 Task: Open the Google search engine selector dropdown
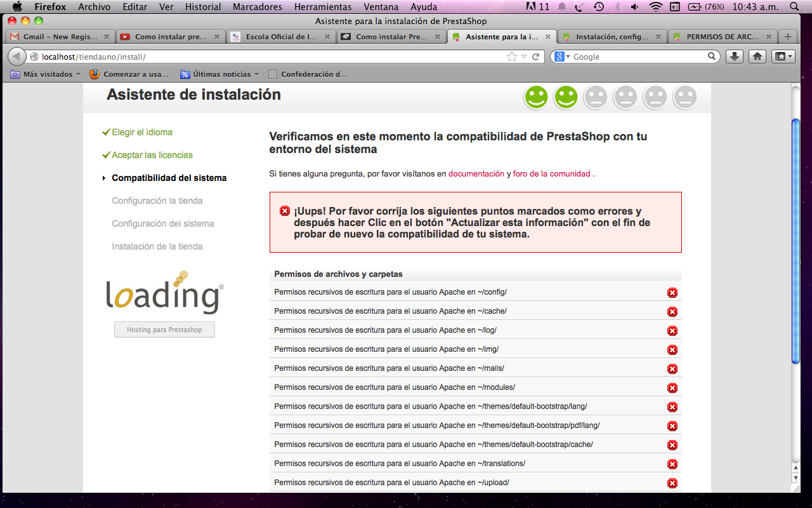point(561,57)
